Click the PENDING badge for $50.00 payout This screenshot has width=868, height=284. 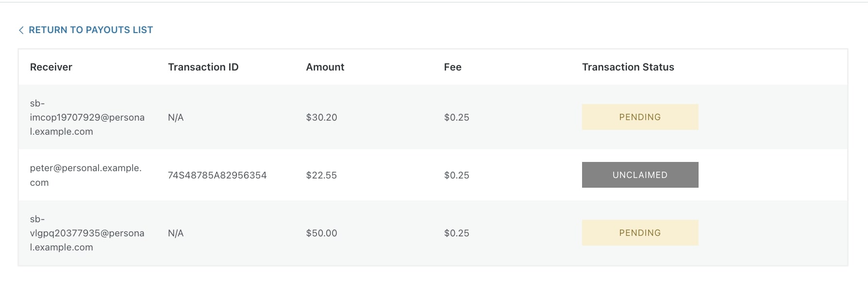tap(640, 233)
